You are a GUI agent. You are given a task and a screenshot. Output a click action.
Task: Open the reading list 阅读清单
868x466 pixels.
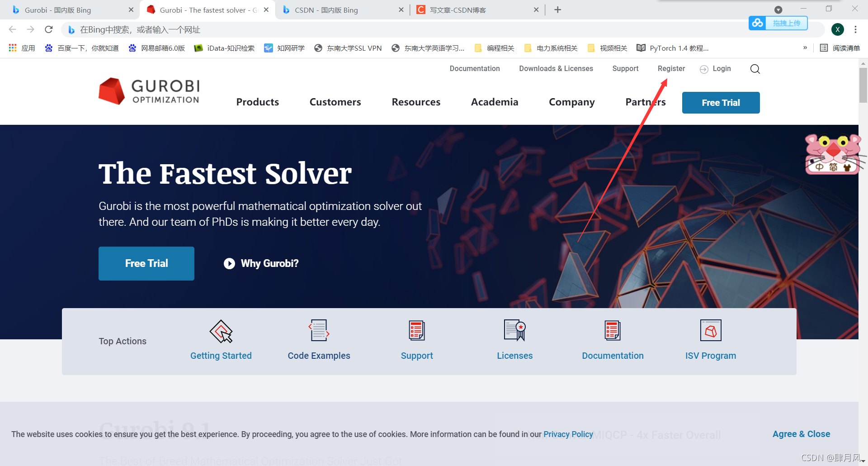[x=840, y=48]
